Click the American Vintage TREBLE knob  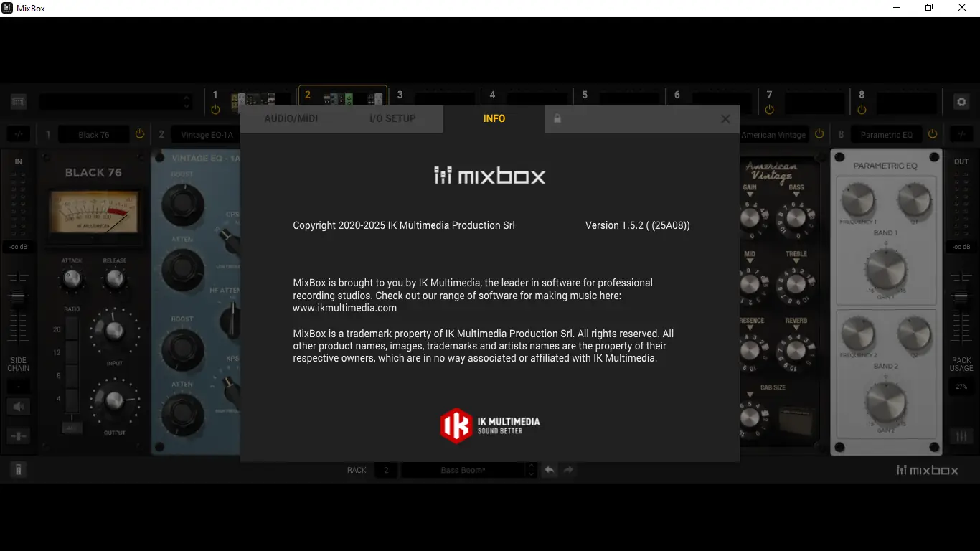pos(796,285)
